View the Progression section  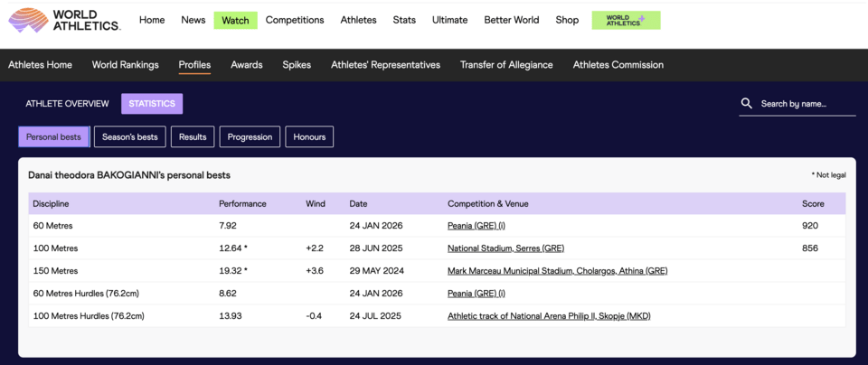[x=250, y=137]
